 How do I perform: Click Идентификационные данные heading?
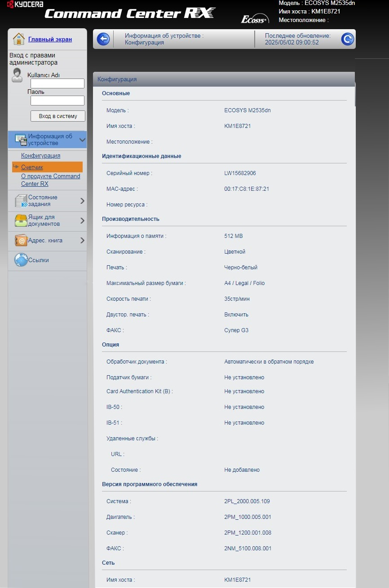point(141,156)
